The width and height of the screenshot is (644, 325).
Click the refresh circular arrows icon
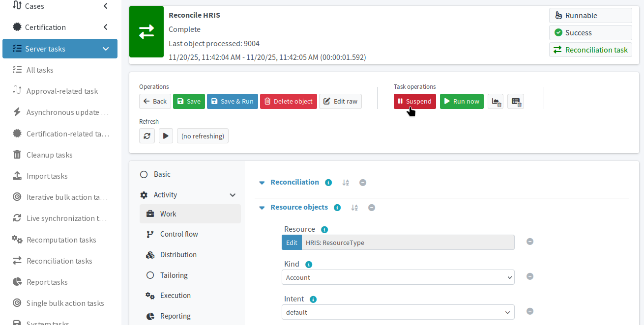(147, 135)
